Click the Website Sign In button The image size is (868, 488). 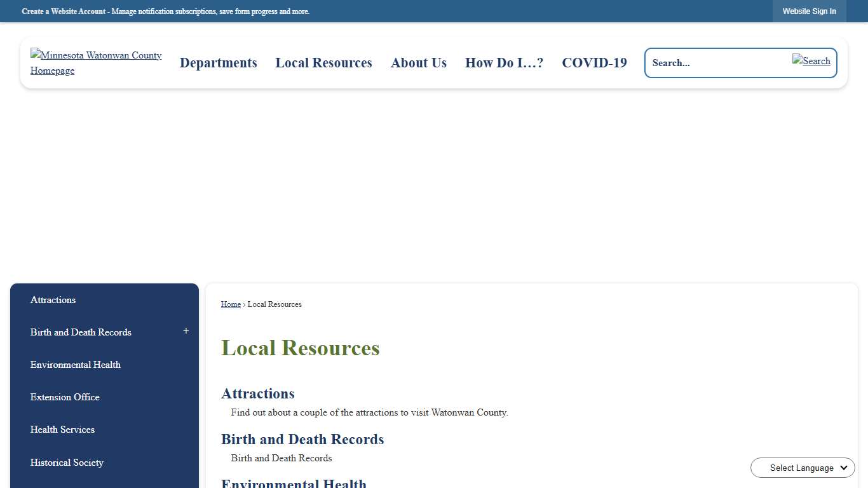[809, 11]
